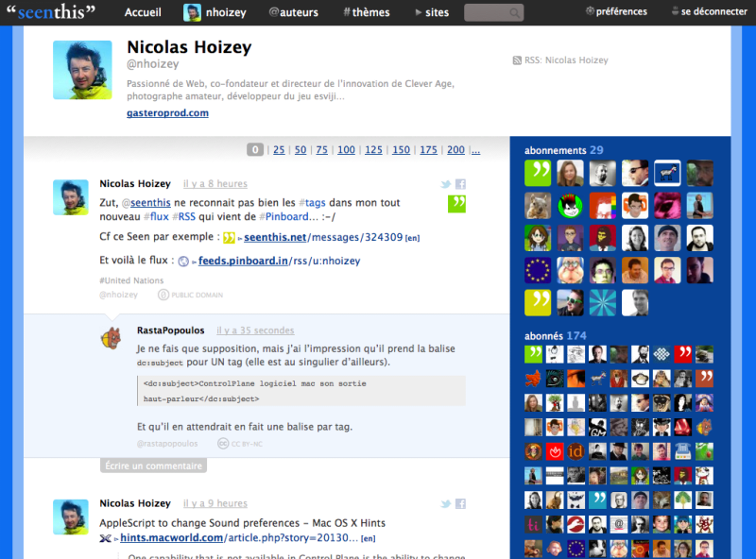Open the sites section
756x559 pixels.
432,12
